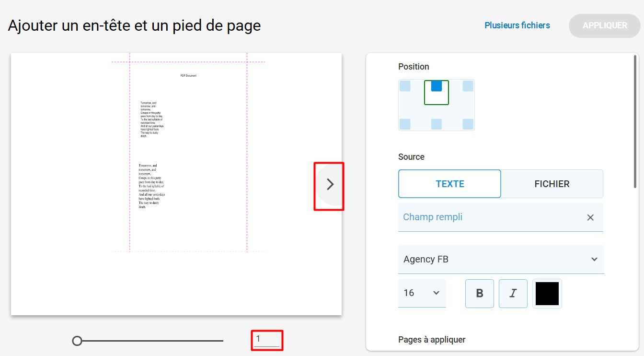Select top-left position
The height and width of the screenshot is (356, 644).
point(405,86)
